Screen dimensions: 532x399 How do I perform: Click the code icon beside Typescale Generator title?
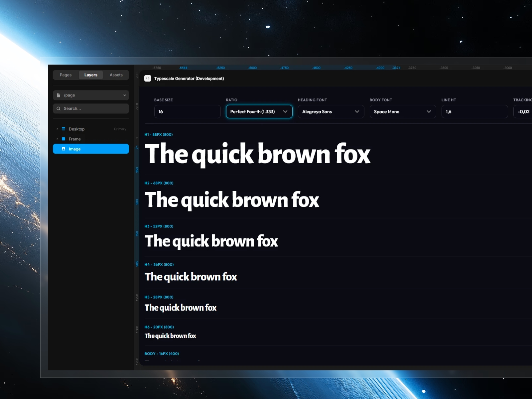[x=147, y=78]
